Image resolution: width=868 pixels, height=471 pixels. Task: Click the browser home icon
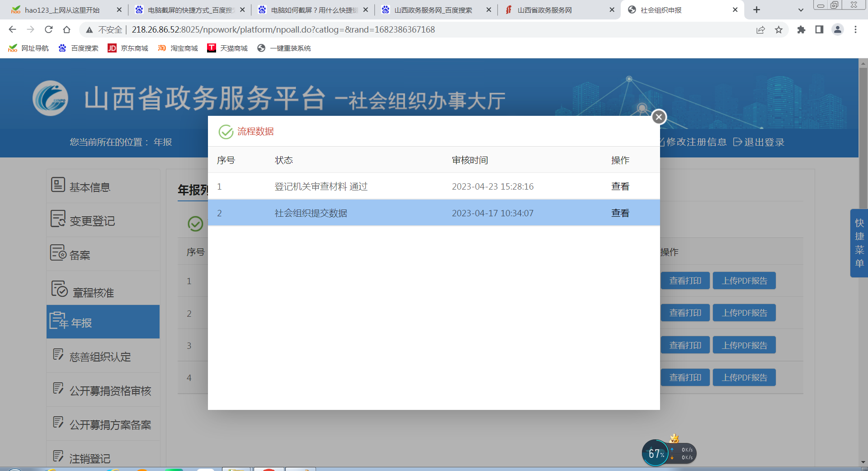(x=67, y=30)
